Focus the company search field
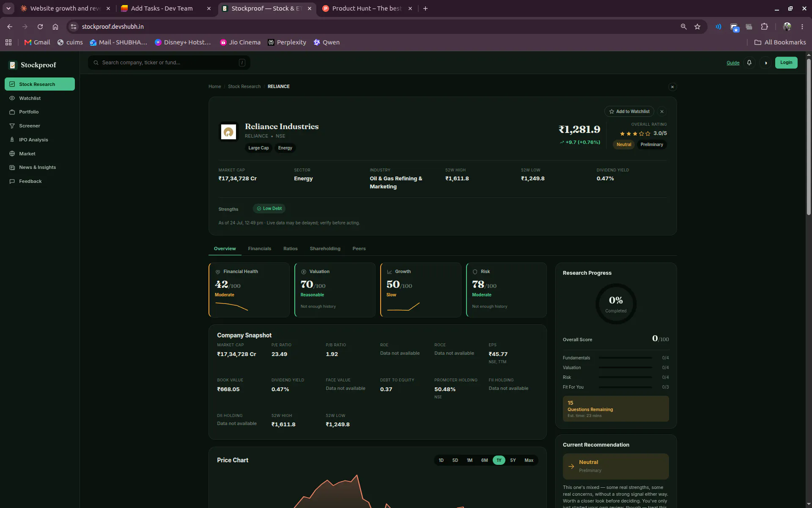The width and height of the screenshot is (812, 508). click(x=169, y=63)
